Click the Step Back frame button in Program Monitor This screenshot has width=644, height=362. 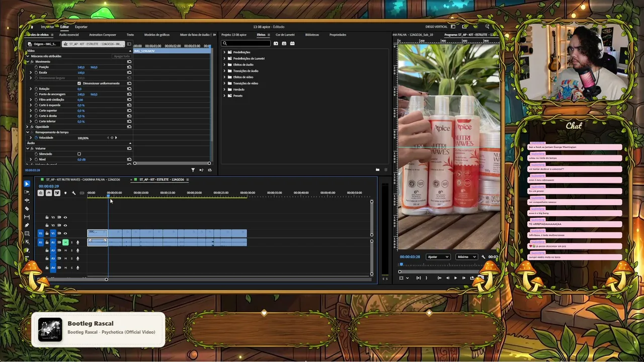(447, 278)
